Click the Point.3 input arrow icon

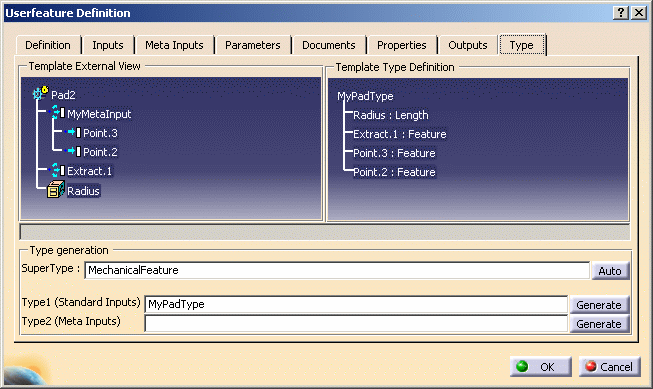pyautogui.click(x=74, y=132)
